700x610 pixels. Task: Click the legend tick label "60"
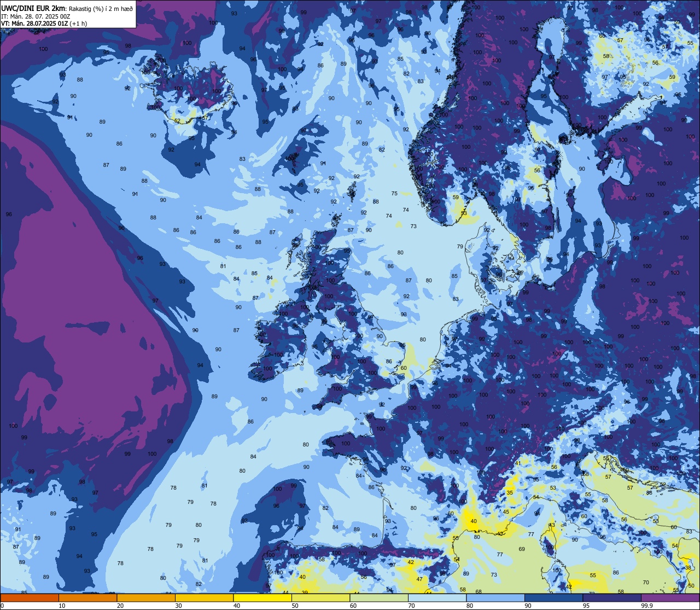point(353,606)
